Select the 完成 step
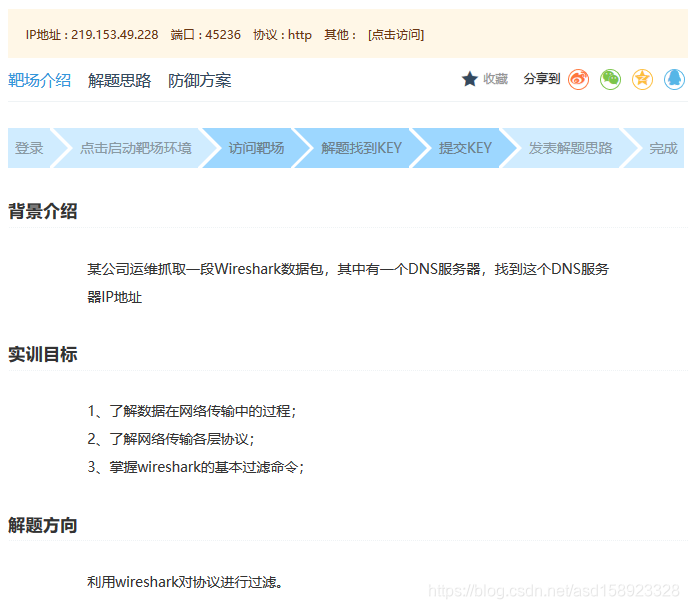Viewport: 689px width, 609px height. [663, 148]
